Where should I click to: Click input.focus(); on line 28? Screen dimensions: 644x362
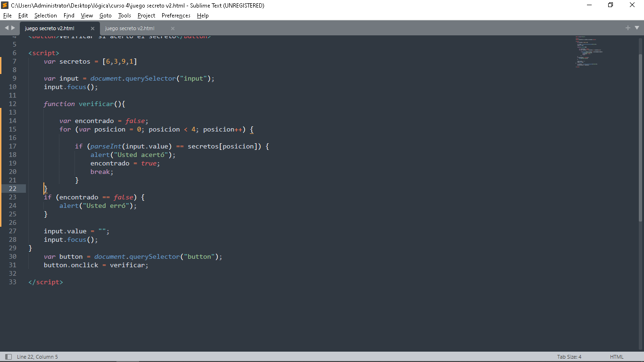[x=71, y=239]
